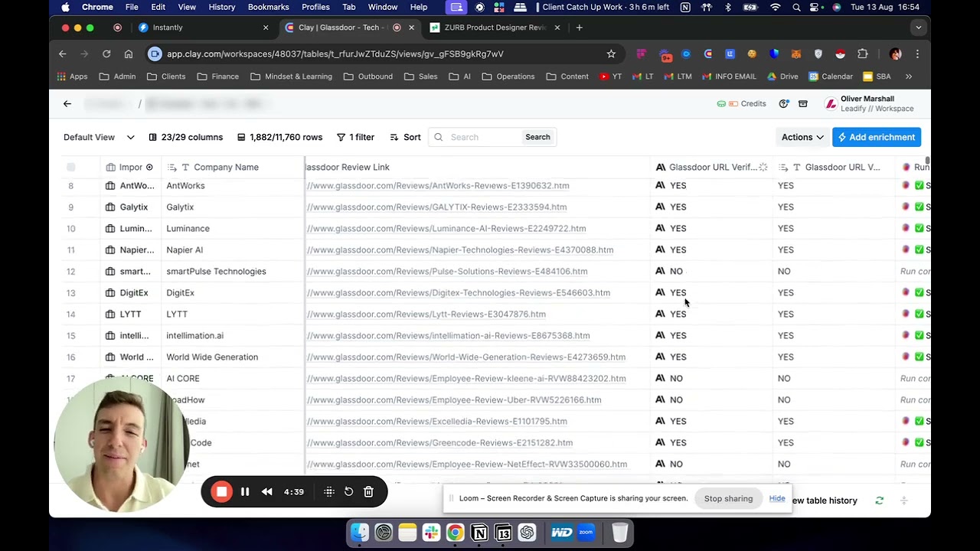Open the 23/29 columns selector
The height and width of the screenshot is (551, 980).
(x=186, y=137)
